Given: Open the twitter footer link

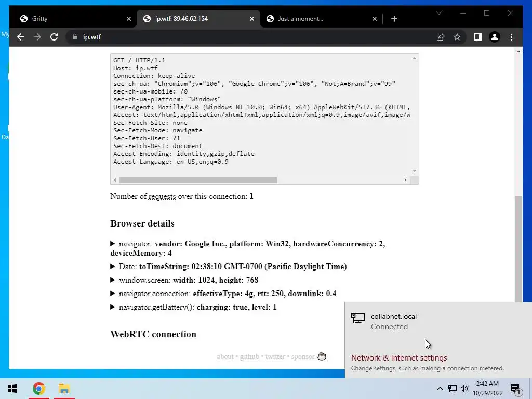Looking at the screenshot, I should click(275, 356).
